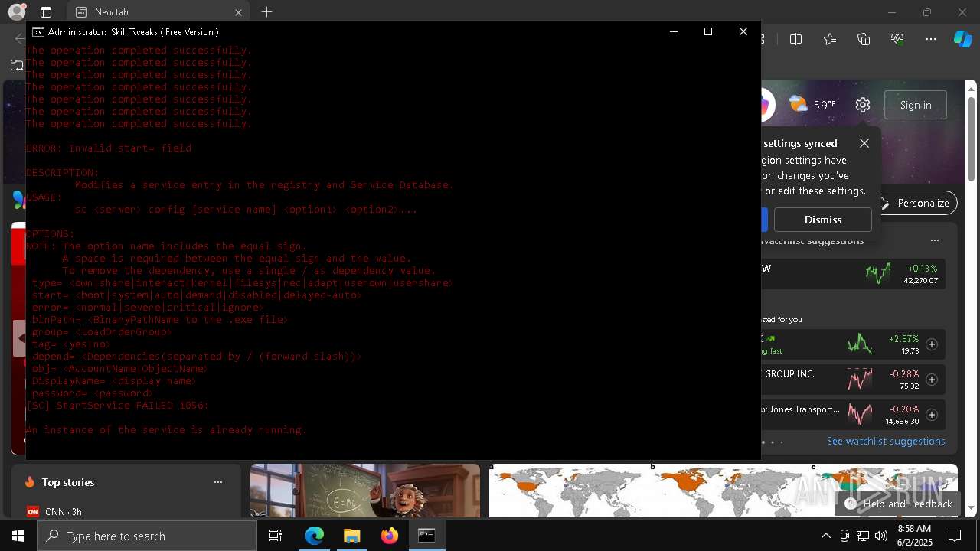Open clock showing 8:58 AM
The width and height of the screenshot is (980, 551).
[x=914, y=536]
